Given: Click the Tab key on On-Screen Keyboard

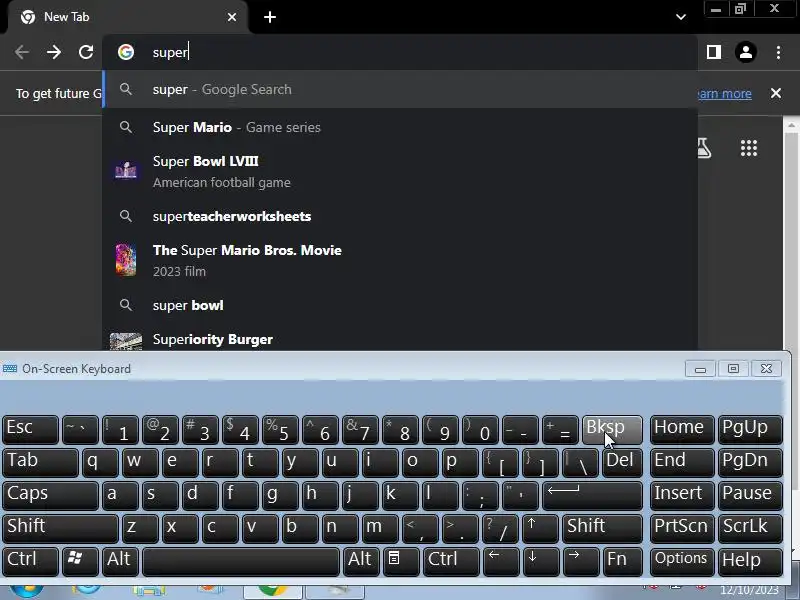Looking at the screenshot, I should click(40, 463).
